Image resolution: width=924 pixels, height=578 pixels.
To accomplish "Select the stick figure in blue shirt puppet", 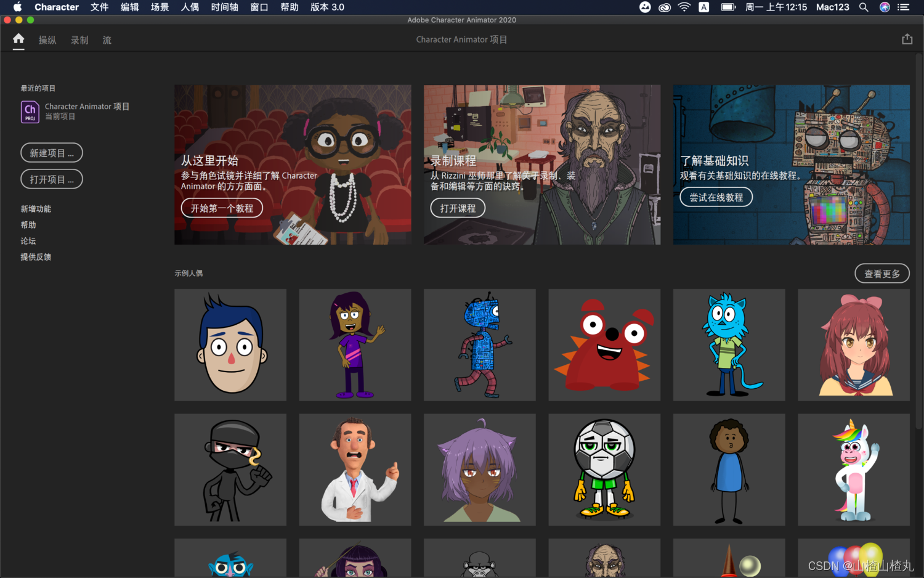I will (x=729, y=470).
